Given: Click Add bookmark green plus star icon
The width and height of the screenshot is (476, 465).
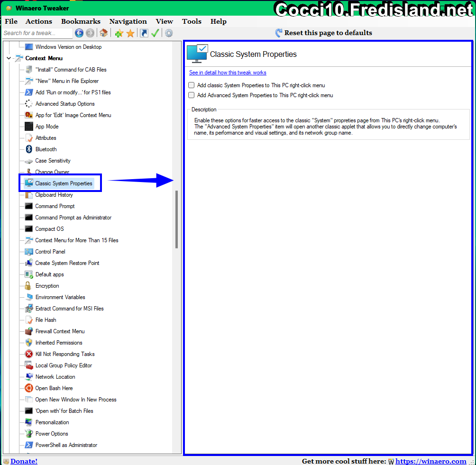Looking at the screenshot, I should point(119,33).
